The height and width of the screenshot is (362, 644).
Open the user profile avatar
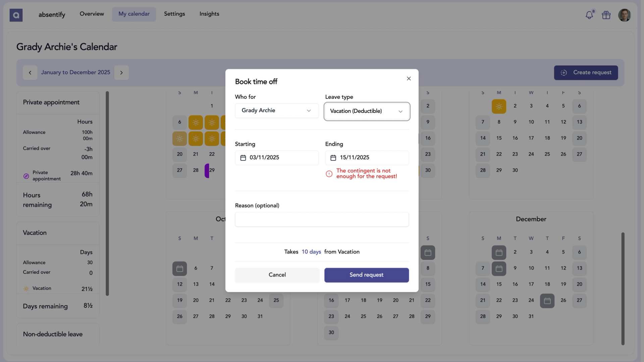[624, 15]
